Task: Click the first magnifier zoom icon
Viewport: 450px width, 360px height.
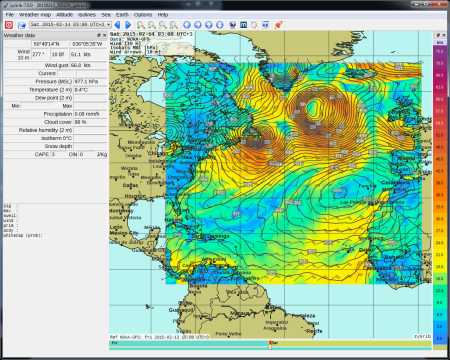Action: click(141, 25)
